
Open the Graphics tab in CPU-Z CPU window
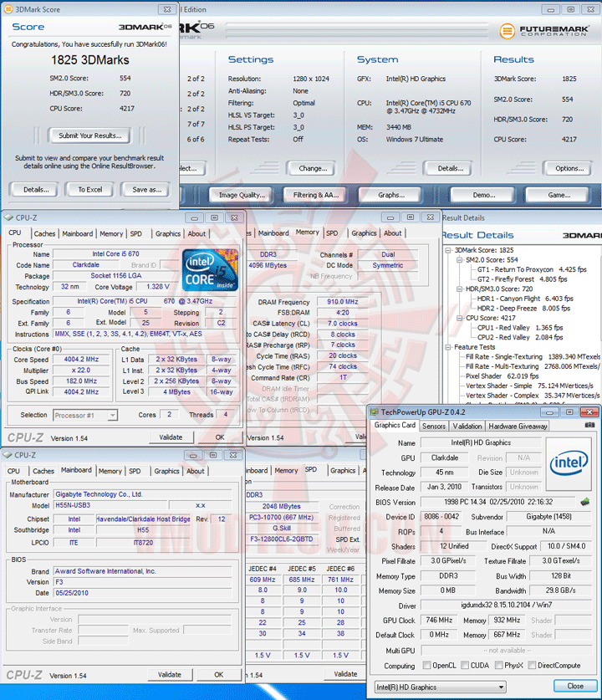point(168,233)
